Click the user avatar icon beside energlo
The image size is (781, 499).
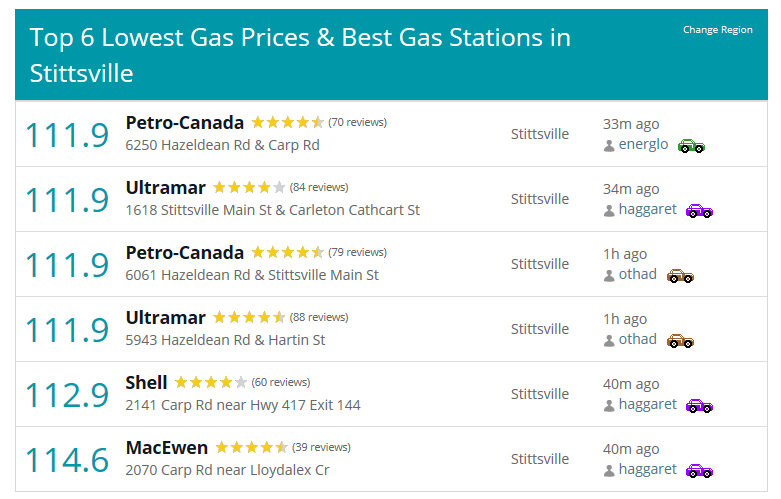pyautogui.click(x=609, y=146)
